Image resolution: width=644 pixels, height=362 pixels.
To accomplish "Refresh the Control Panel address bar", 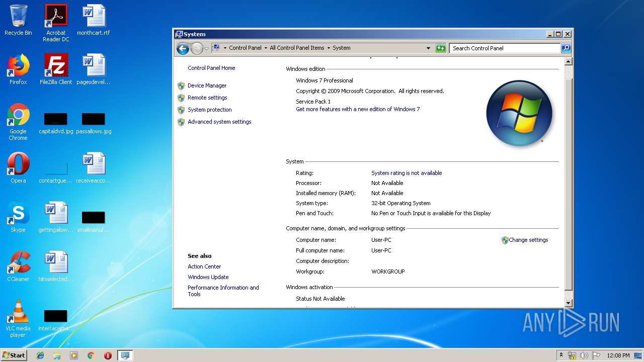I will coord(441,48).
